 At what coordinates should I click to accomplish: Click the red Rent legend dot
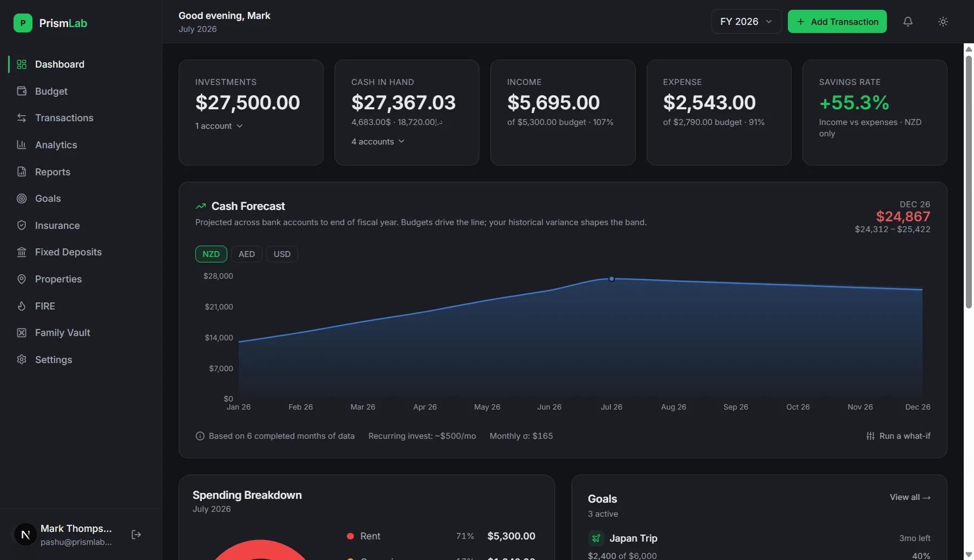coord(350,536)
